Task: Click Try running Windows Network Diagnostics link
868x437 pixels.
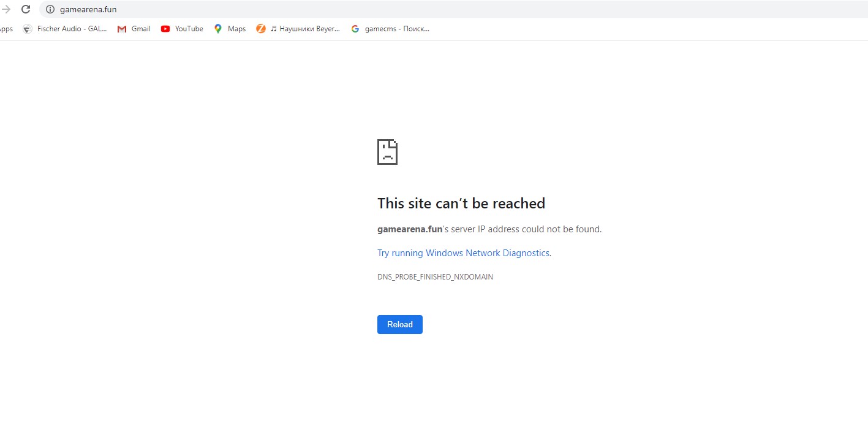Action: [x=463, y=253]
